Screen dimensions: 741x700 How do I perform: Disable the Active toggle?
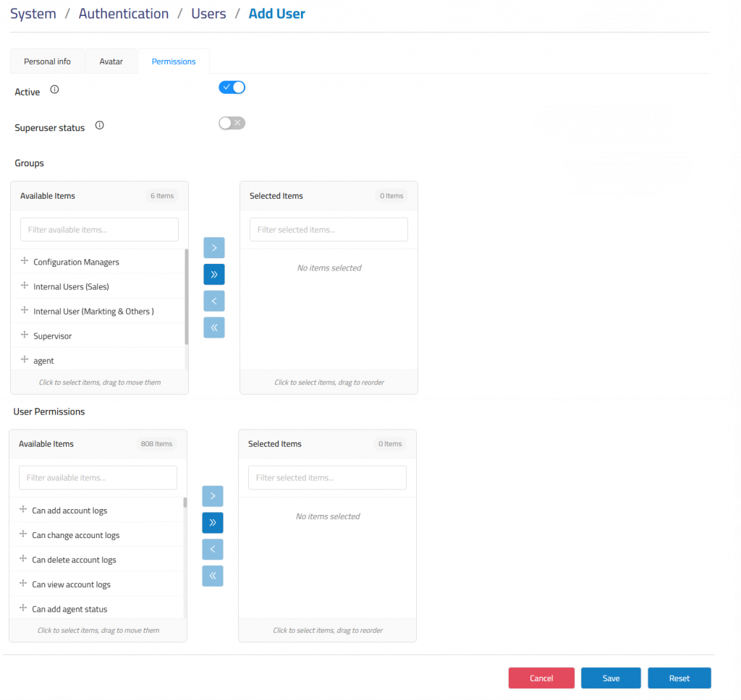232,87
